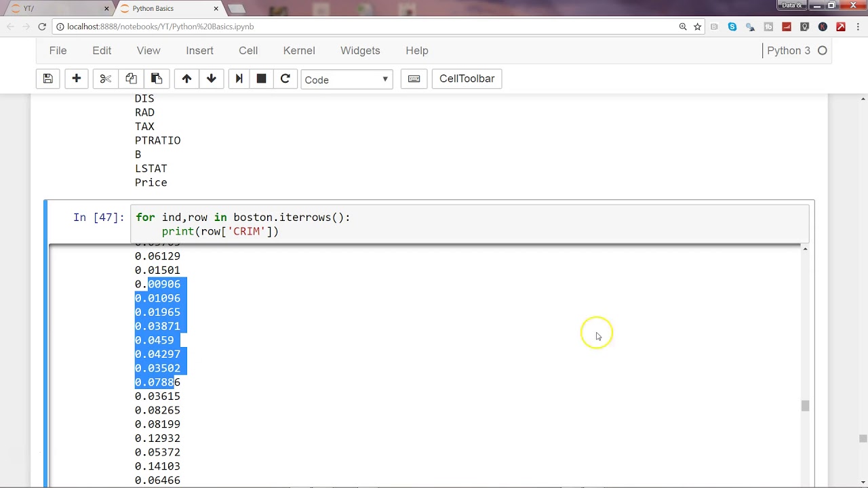The height and width of the screenshot is (488, 868).
Task: Click the CellToolbar button
Action: coord(467,79)
